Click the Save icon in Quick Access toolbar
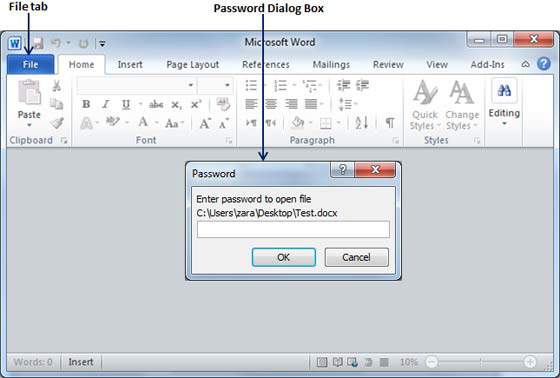Screen dimensions: 560x378 (38, 44)
